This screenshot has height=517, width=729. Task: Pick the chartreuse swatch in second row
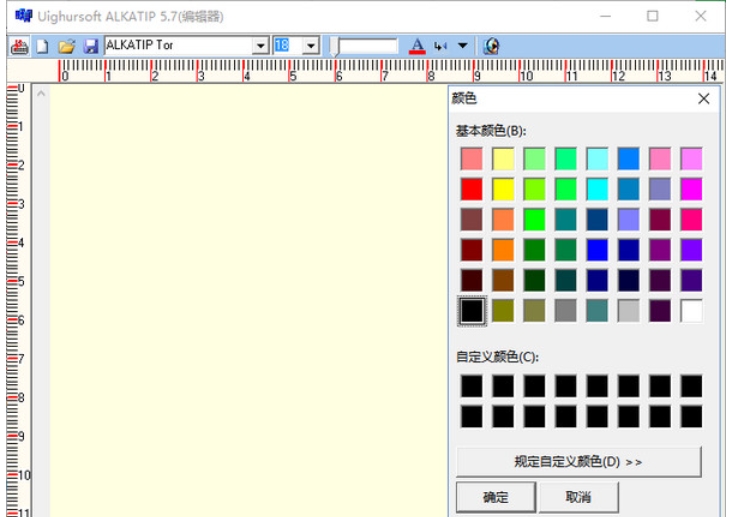click(x=534, y=189)
